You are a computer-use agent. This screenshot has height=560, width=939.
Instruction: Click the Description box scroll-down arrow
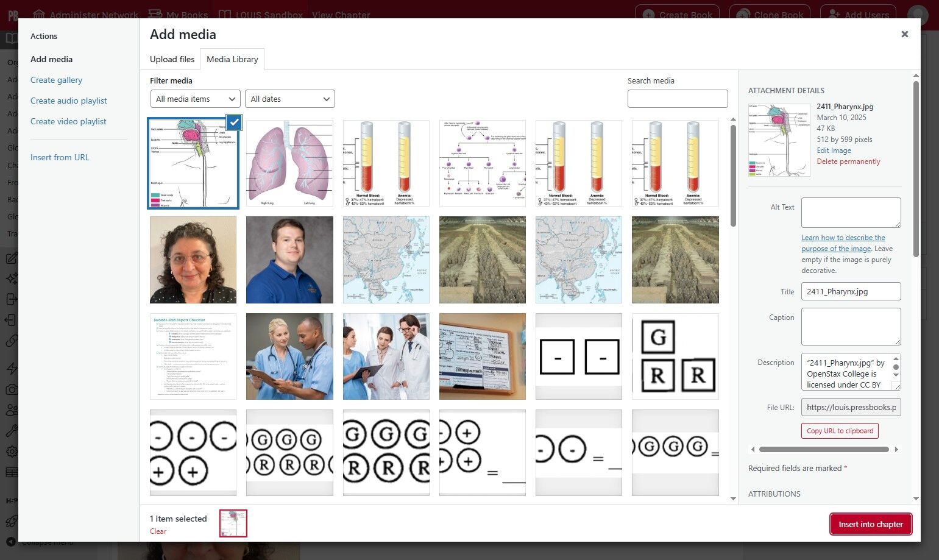pyautogui.click(x=896, y=375)
